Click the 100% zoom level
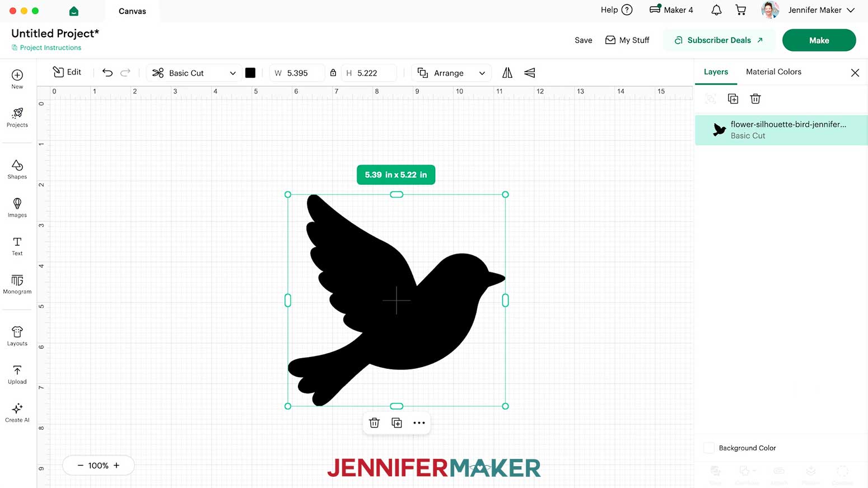The image size is (868, 488). [x=98, y=466]
